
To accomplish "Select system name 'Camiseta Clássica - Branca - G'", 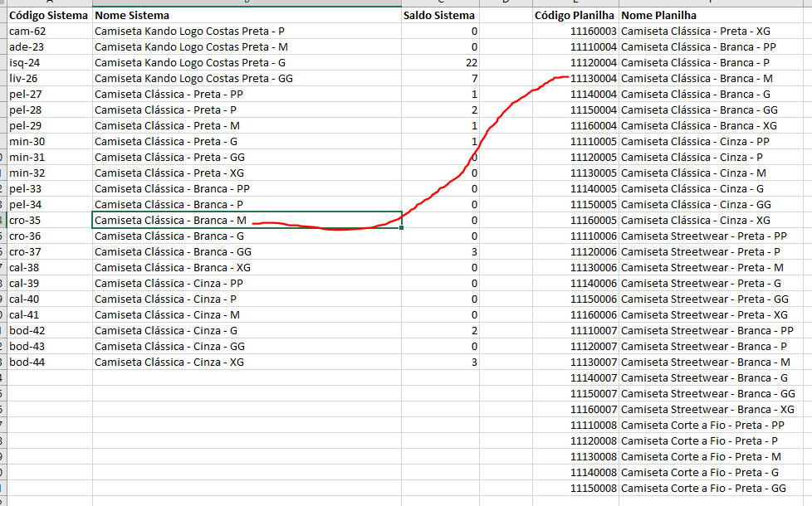I will pos(169,236).
